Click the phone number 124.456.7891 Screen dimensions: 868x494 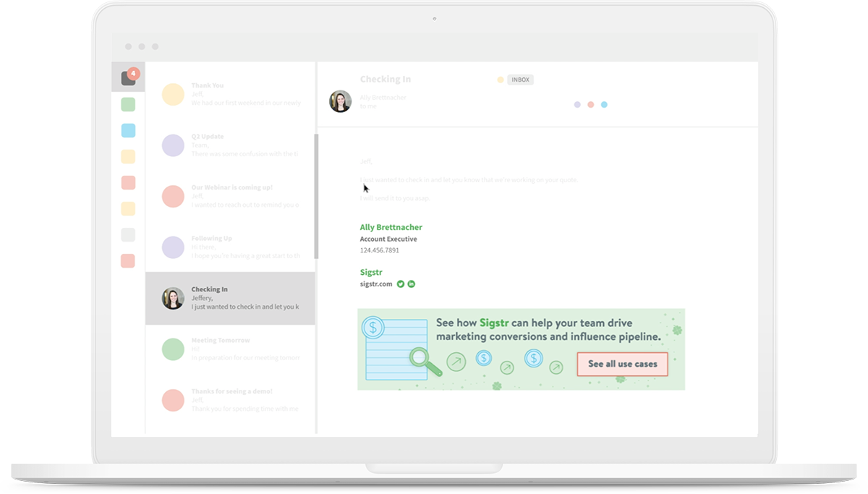point(380,250)
